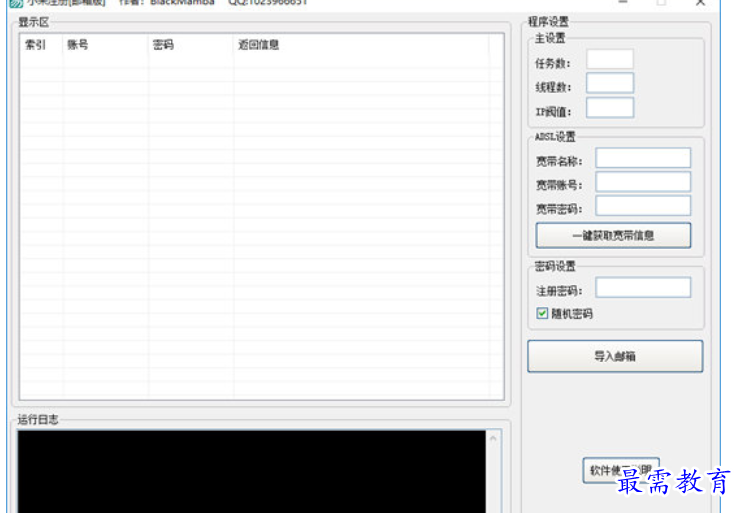Click inside the black 运行日志 log area
Viewport: 739px width, 513px height.
pyautogui.click(x=252, y=472)
